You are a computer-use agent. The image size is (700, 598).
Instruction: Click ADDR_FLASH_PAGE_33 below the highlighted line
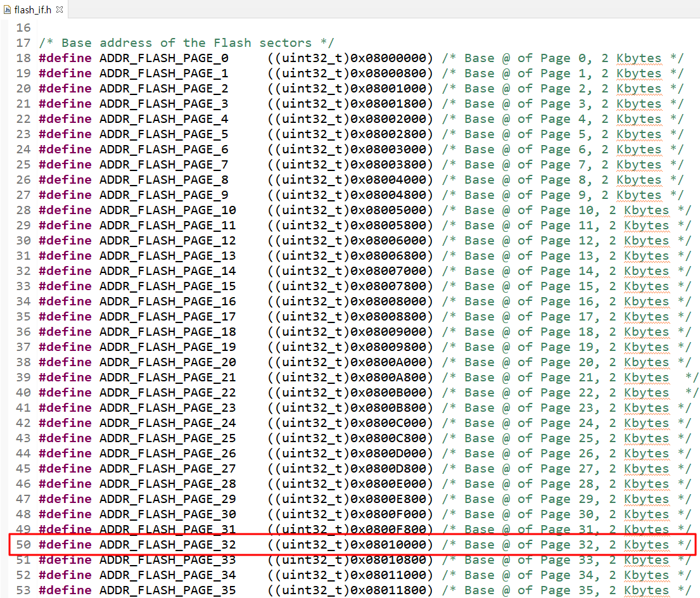pos(165,559)
